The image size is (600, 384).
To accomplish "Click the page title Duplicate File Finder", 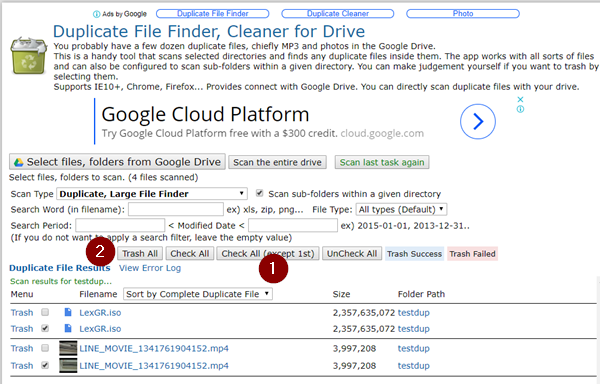I will click(209, 31).
